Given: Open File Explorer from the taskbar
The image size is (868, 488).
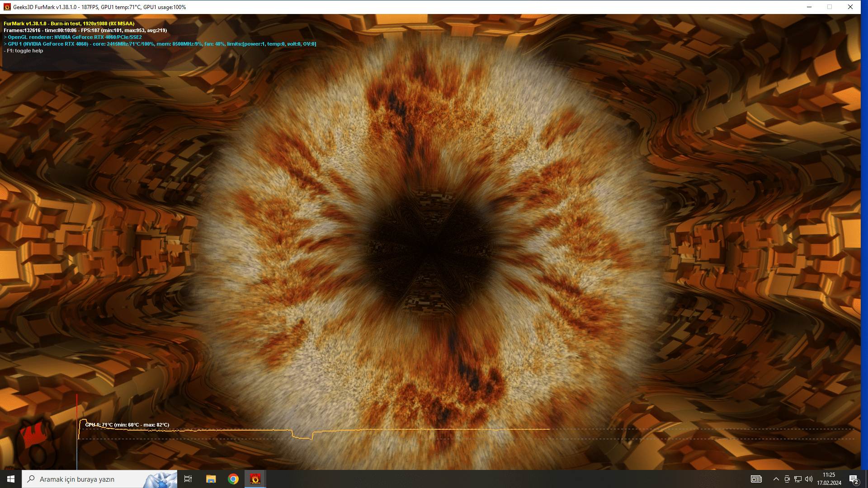Looking at the screenshot, I should click(211, 479).
